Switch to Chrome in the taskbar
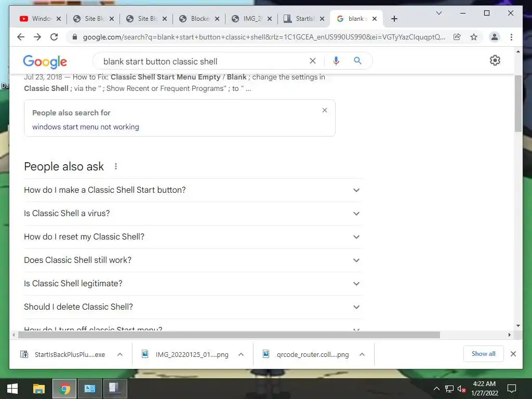Image resolution: width=532 pixels, height=399 pixels. [64, 389]
